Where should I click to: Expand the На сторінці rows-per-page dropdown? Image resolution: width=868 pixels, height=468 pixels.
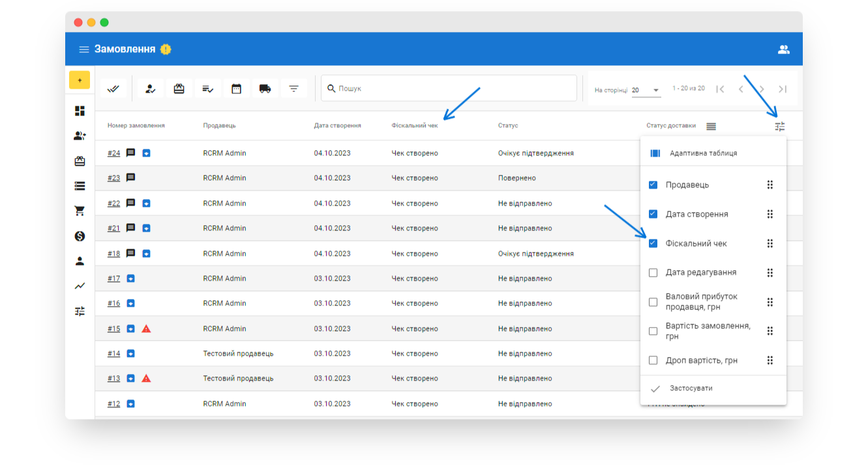[x=646, y=90]
